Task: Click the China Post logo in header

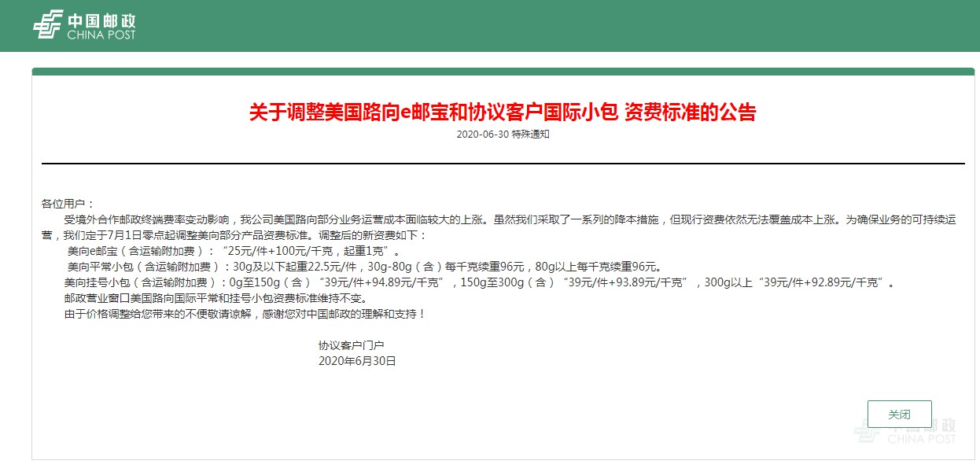Action: click(84, 24)
